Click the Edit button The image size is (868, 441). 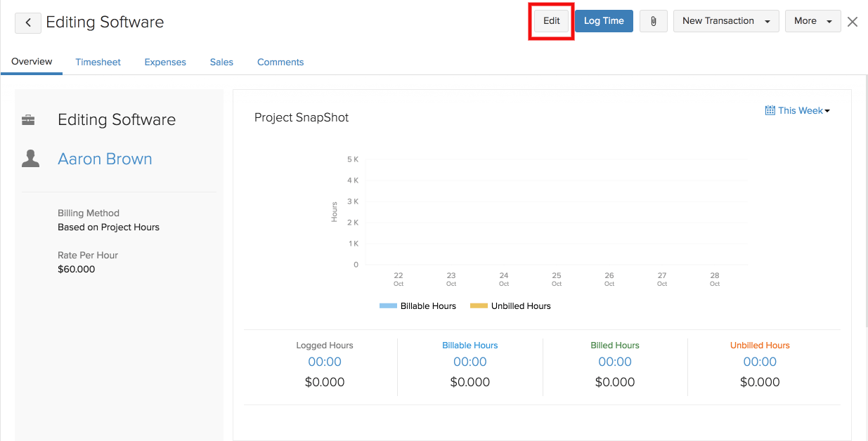552,21
